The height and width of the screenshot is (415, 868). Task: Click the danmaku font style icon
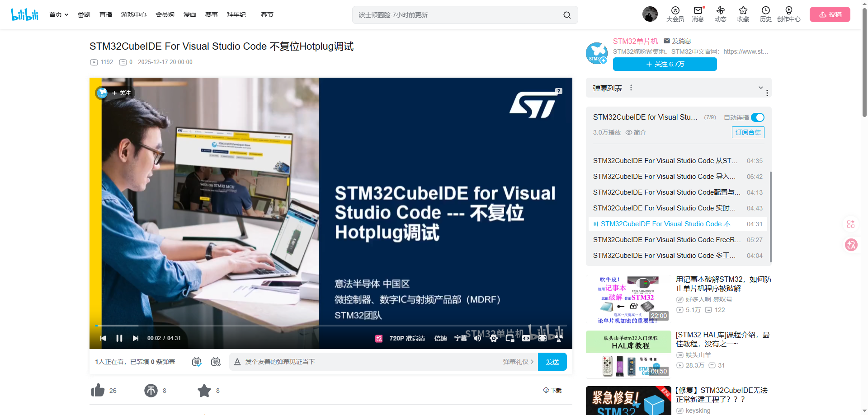tap(237, 362)
